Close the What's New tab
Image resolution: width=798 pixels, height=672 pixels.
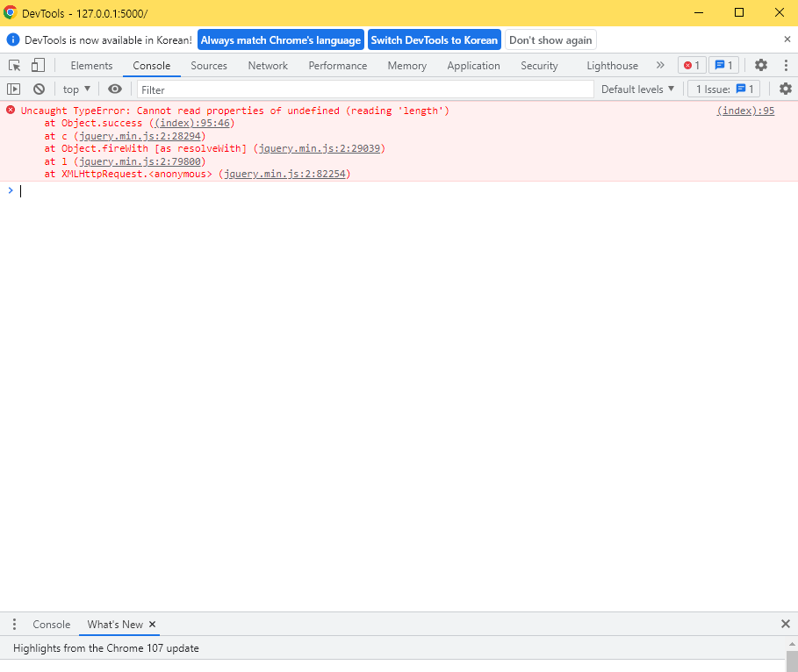pyautogui.click(x=152, y=624)
